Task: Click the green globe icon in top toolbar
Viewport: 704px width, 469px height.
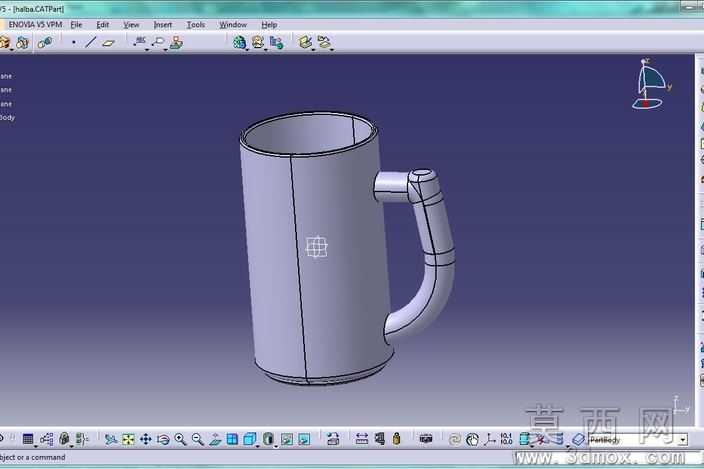Action: 239,42
